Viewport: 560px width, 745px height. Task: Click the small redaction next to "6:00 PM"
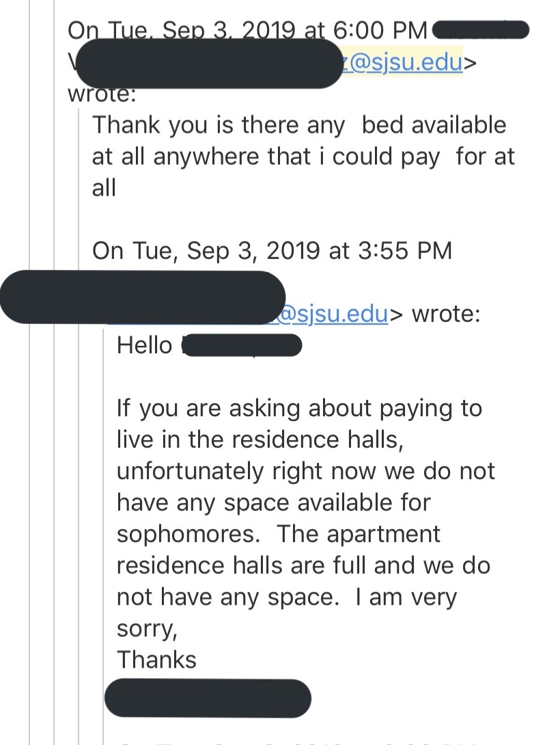(x=481, y=29)
